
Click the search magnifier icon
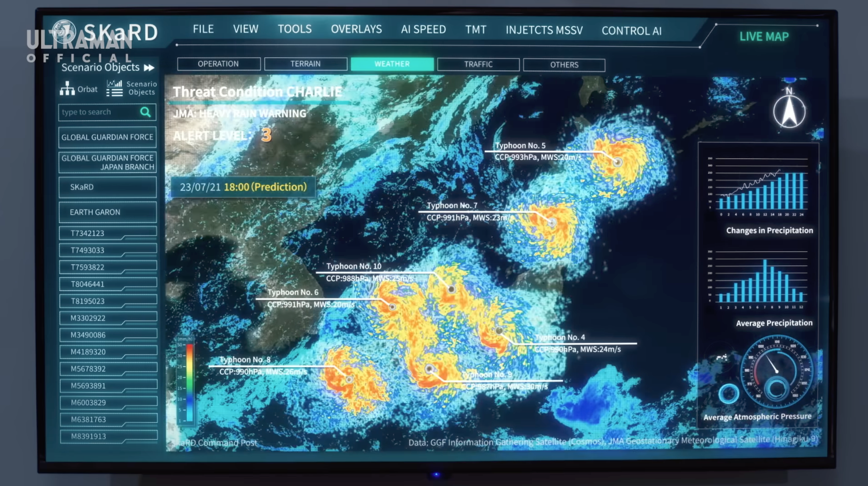point(146,112)
